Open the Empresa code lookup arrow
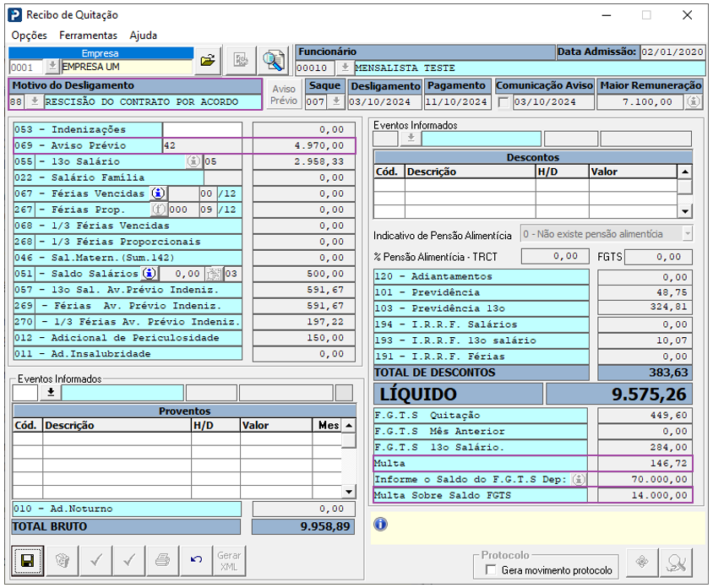The width and height of the screenshot is (713, 588). click(52, 67)
